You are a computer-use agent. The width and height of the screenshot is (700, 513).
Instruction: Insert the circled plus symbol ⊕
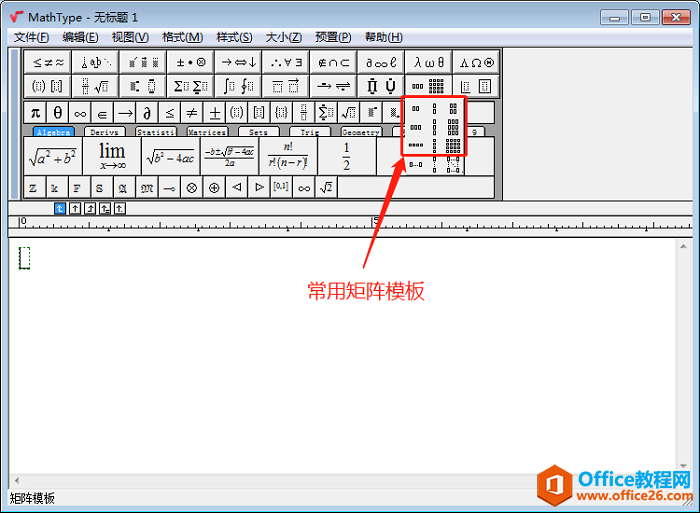(214, 188)
